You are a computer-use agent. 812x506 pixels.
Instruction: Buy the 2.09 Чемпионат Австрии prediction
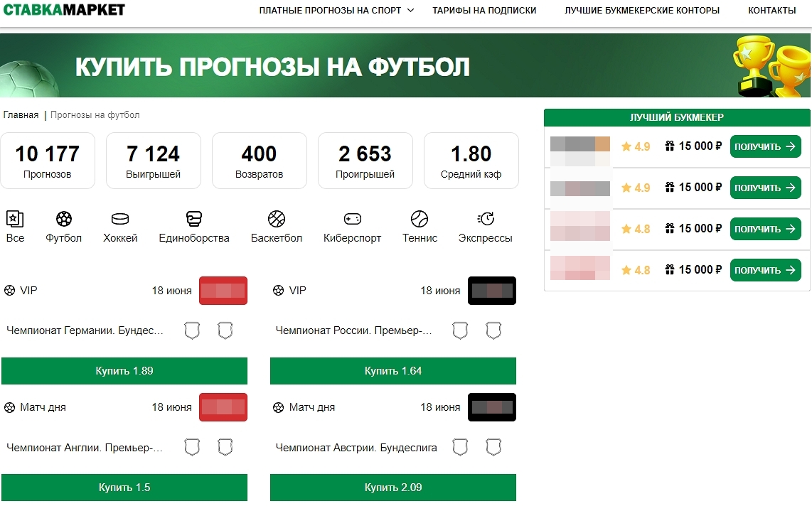(392, 487)
